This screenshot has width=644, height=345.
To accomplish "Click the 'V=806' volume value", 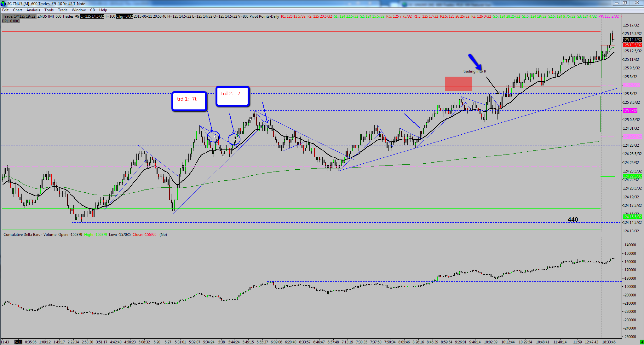I will tap(243, 16).
